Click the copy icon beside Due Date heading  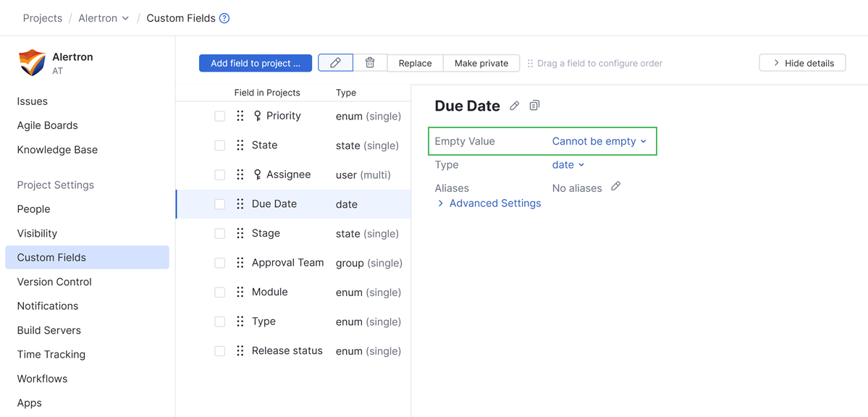[x=534, y=106]
